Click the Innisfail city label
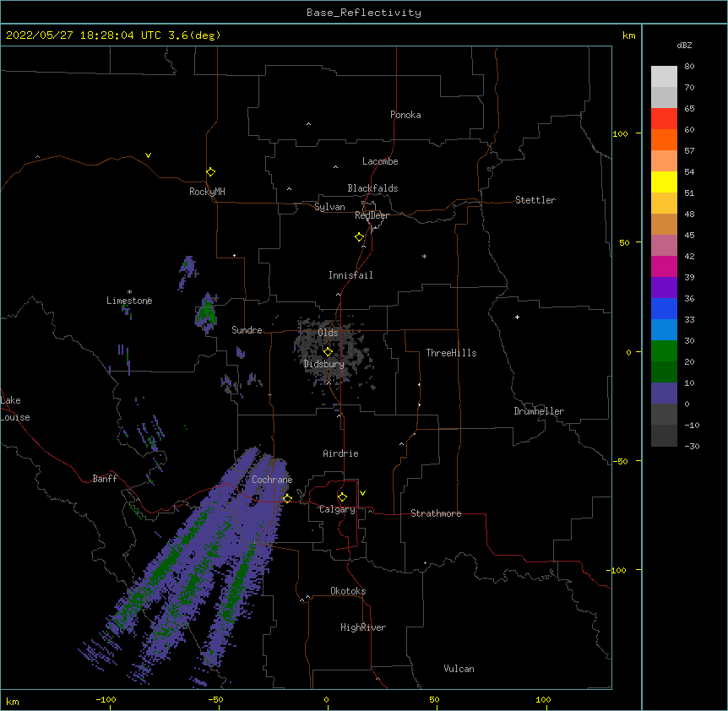Screen dimensions: 728x711 (350, 275)
